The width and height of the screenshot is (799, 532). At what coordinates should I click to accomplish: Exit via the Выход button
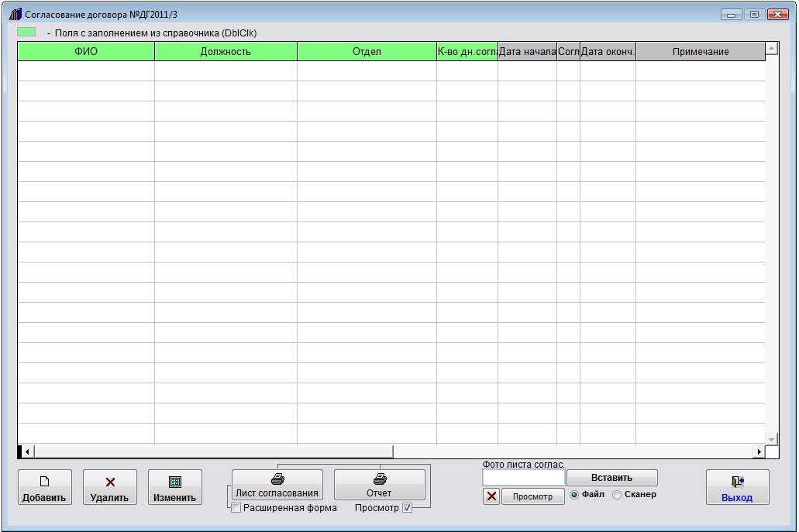737,487
